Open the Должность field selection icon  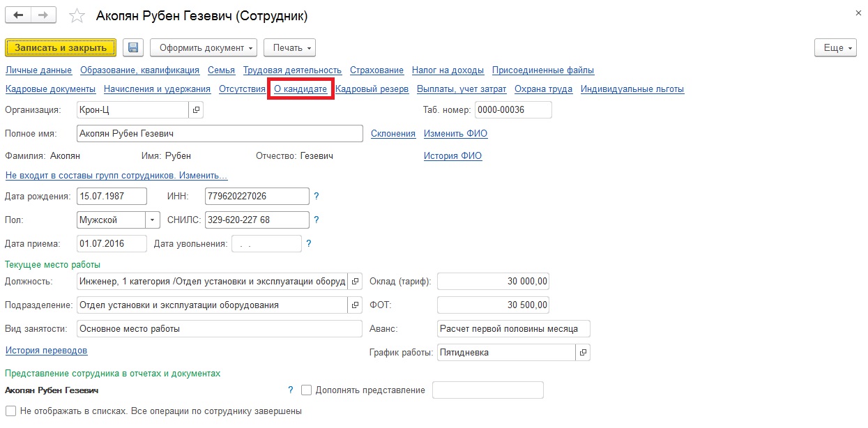coord(355,282)
